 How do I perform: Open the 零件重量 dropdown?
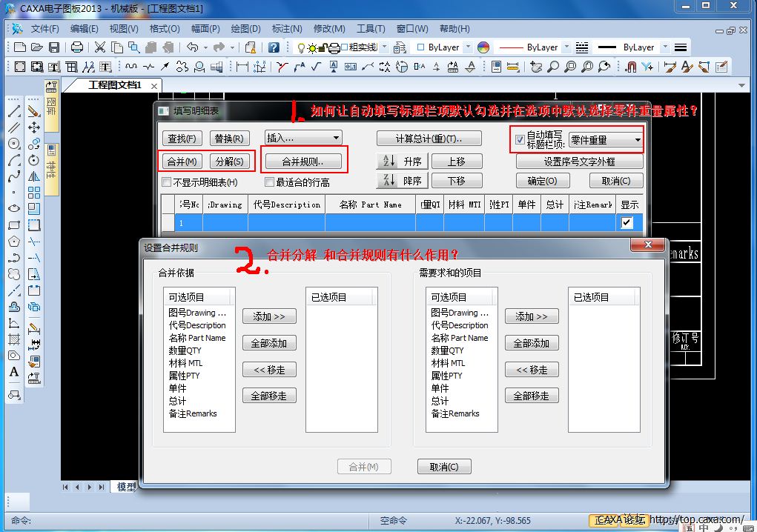pyautogui.click(x=605, y=140)
